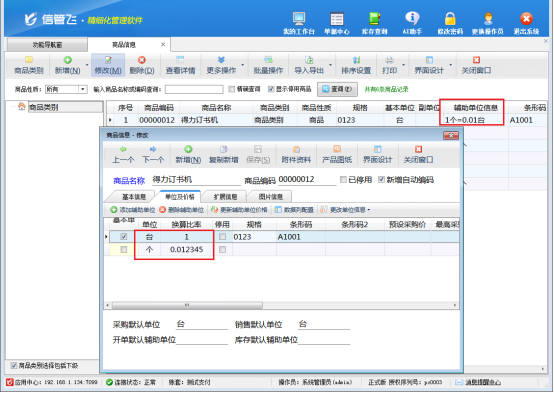Click the 查询 button
554x393 pixels.
pyautogui.click(x=337, y=89)
